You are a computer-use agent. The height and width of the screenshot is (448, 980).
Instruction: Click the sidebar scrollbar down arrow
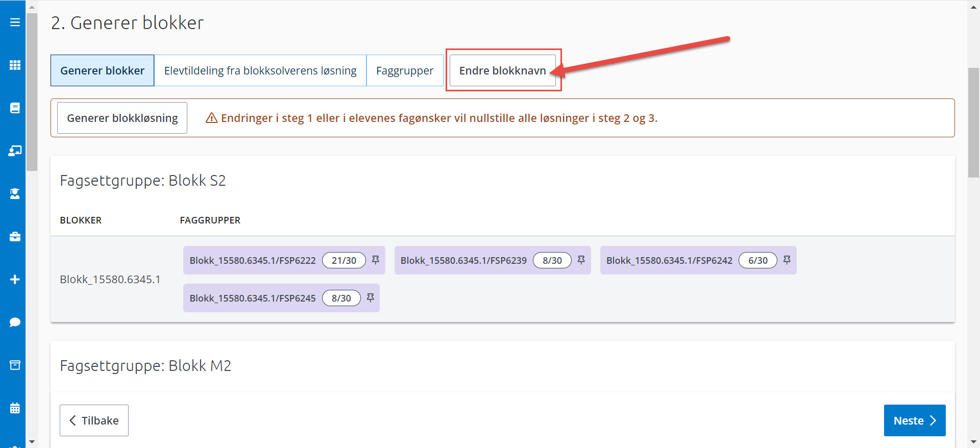point(32,442)
